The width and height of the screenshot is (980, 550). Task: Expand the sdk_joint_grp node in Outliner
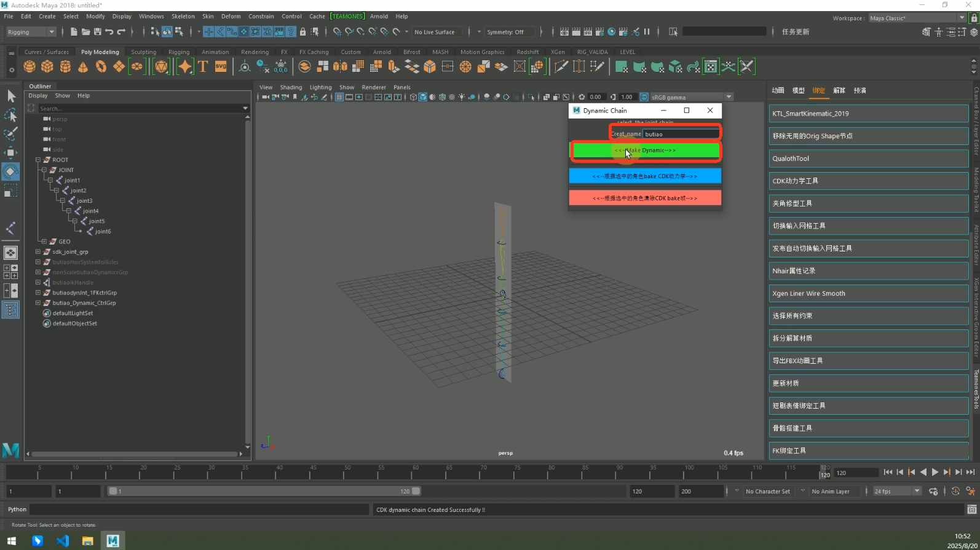(38, 252)
